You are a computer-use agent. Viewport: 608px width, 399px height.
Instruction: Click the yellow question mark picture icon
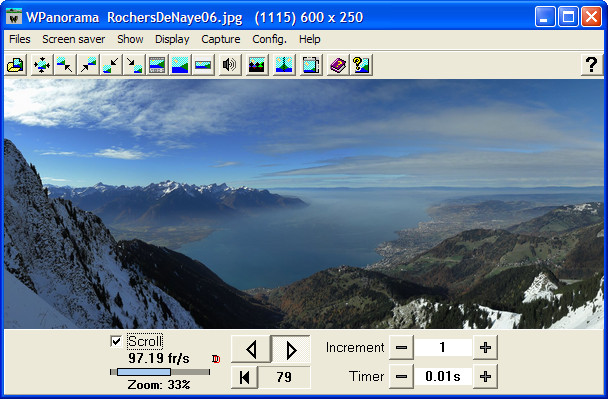tap(361, 65)
